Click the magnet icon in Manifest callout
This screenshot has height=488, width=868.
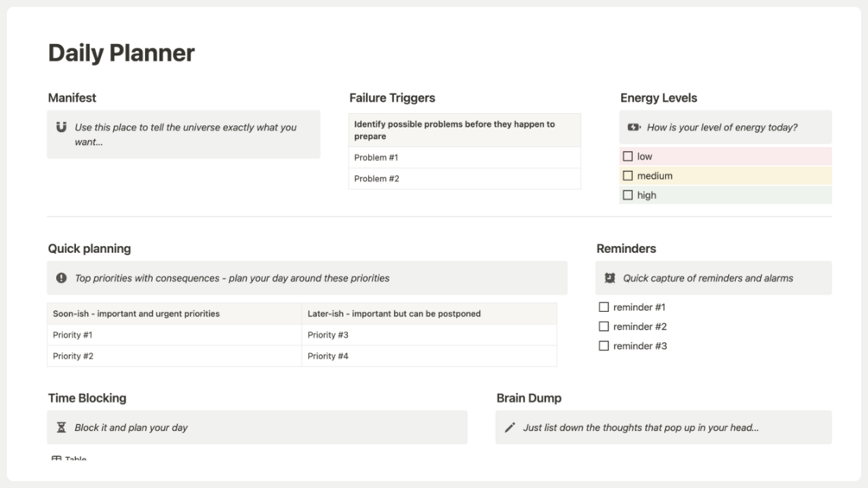(x=61, y=127)
